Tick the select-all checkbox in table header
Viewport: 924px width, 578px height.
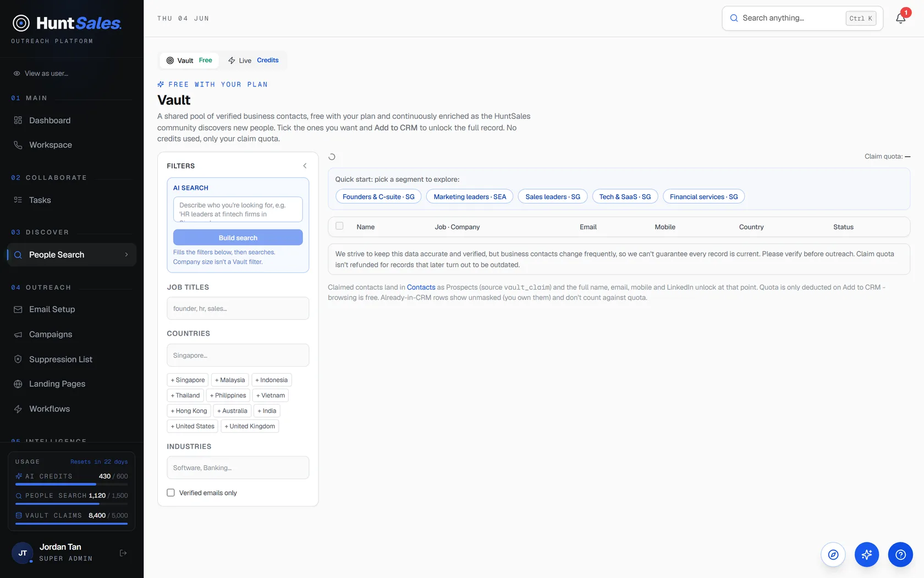pyautogui.click(x=339, y=226)
